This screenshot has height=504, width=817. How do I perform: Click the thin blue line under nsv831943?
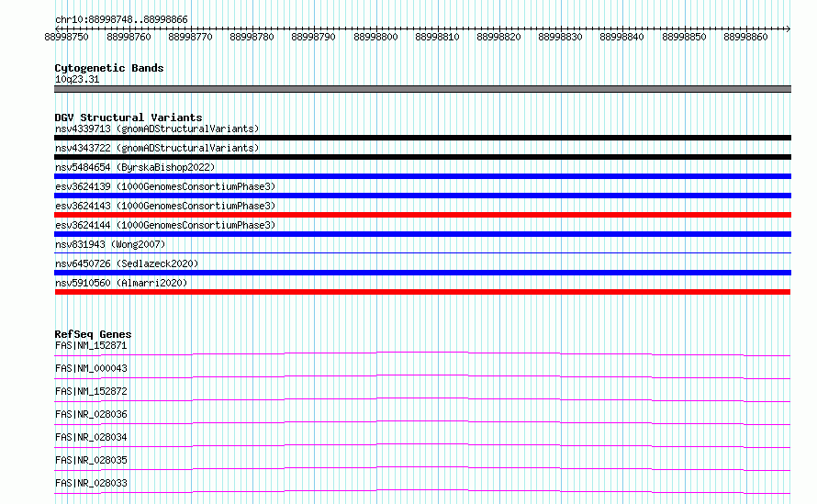(x=422, y=252)
